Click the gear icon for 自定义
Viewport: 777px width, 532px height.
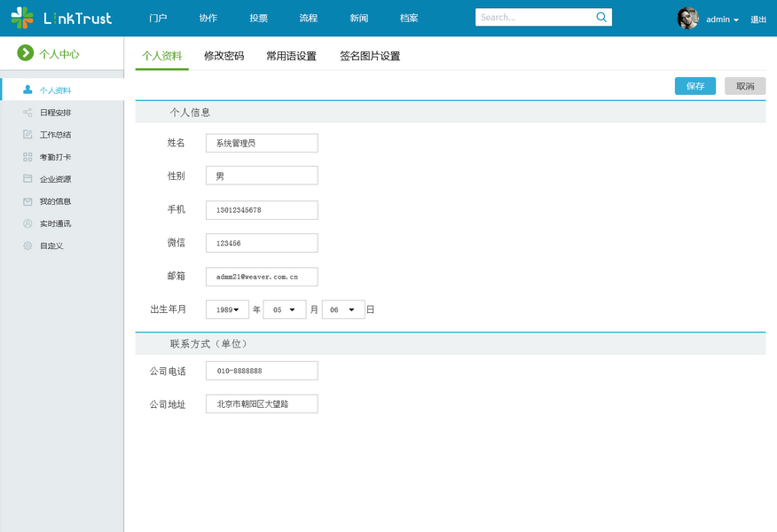tap(27, 246)
